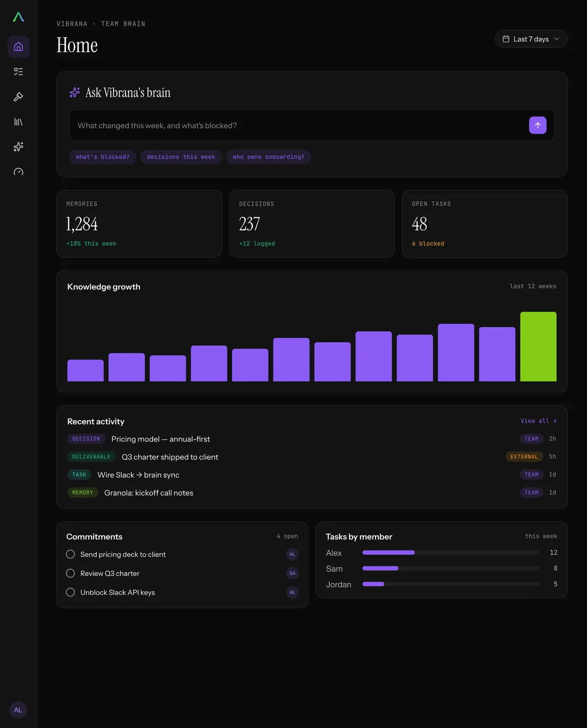The width and height of the screenshot is (587, 728).
Task: Select the 'what's blocked?' suggestion chip
Action: 103,157
